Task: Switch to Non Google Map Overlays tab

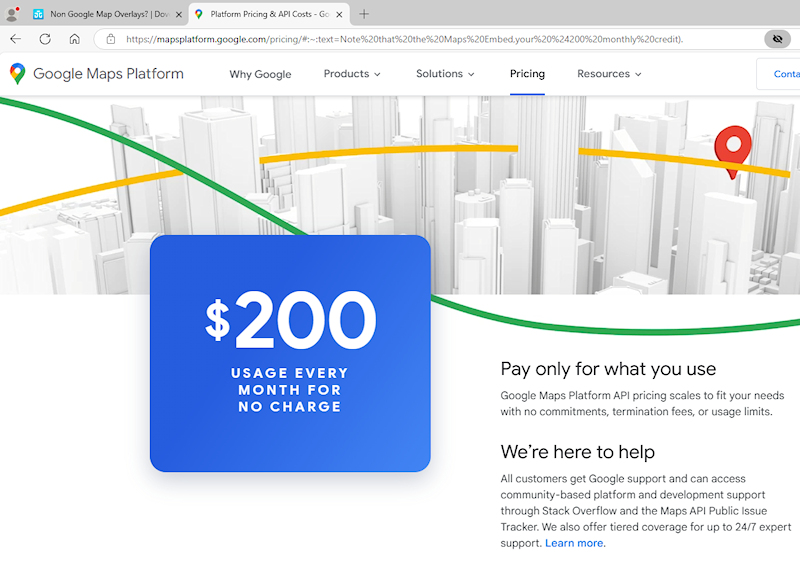Action: click(108, 14)
